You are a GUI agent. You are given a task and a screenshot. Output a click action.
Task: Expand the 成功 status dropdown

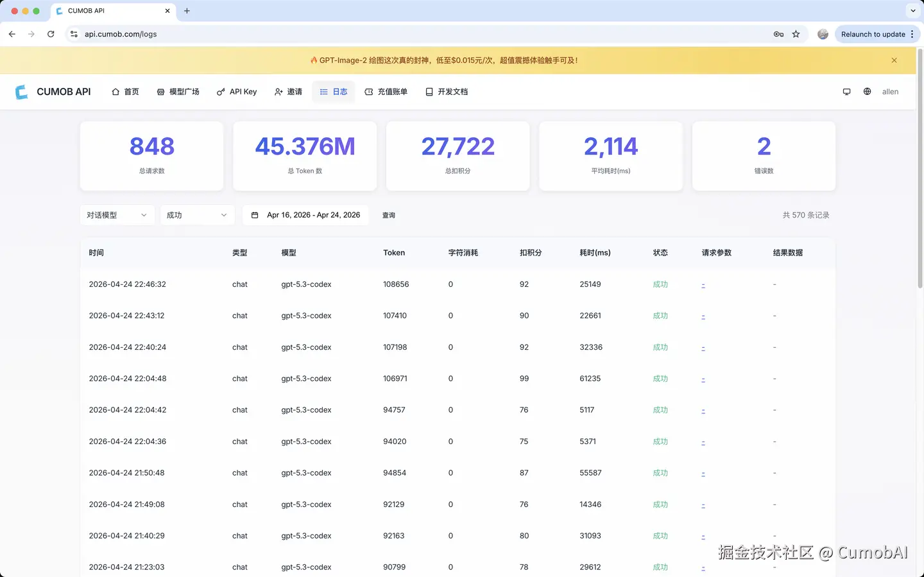197,215
